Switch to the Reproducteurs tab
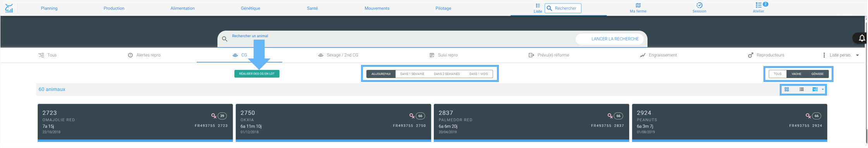Viewport: 868px width, 148px height. [766, 55]
